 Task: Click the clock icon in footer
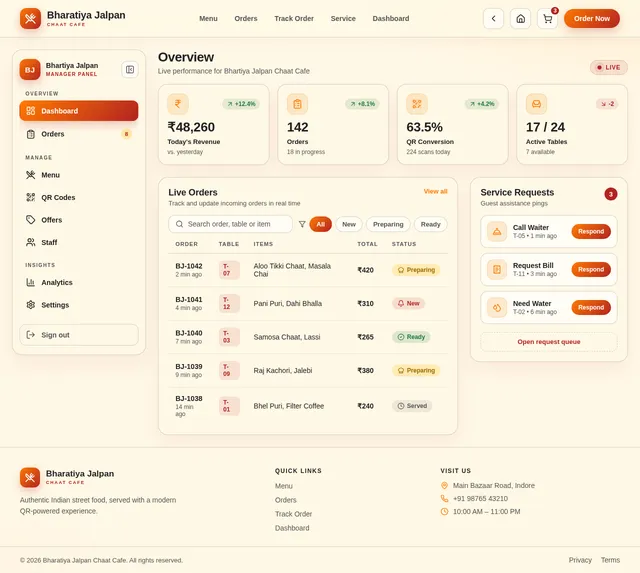pos(444,511)
